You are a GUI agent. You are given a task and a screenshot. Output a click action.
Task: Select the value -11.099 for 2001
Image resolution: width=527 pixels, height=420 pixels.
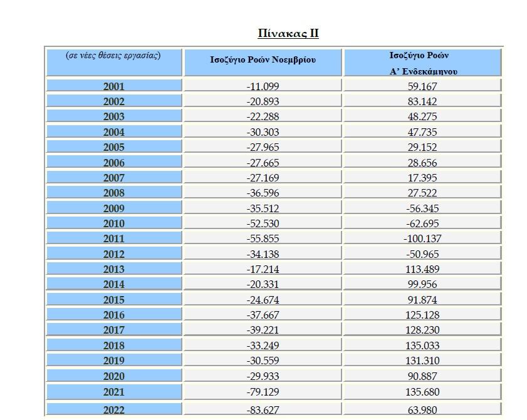(x=263, y=85)
